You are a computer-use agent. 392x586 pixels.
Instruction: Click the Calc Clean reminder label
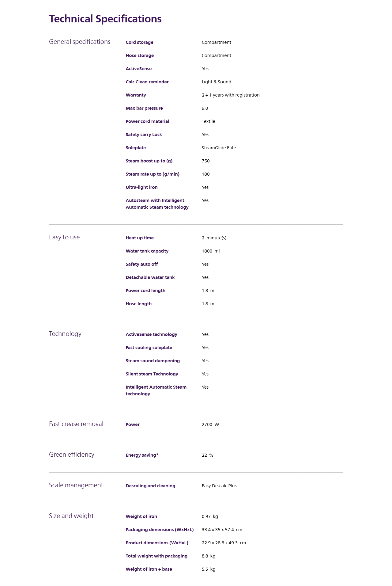pos(147,82)
